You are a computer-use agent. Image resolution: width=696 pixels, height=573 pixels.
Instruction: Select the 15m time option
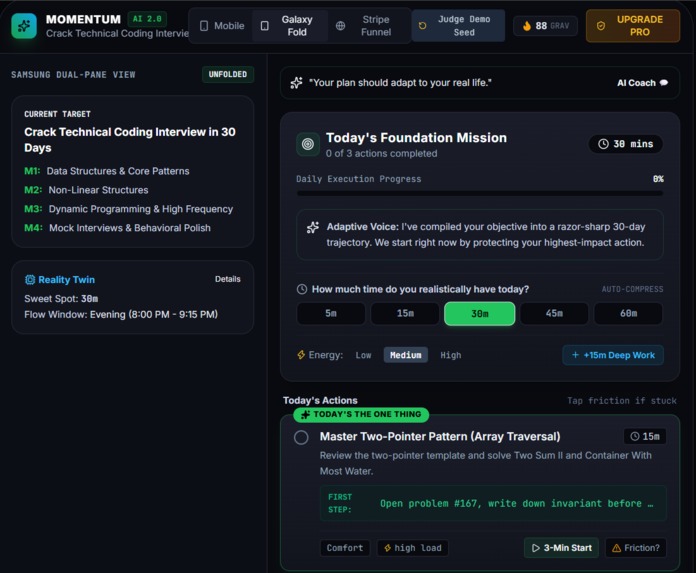click(x=405, y=313)
